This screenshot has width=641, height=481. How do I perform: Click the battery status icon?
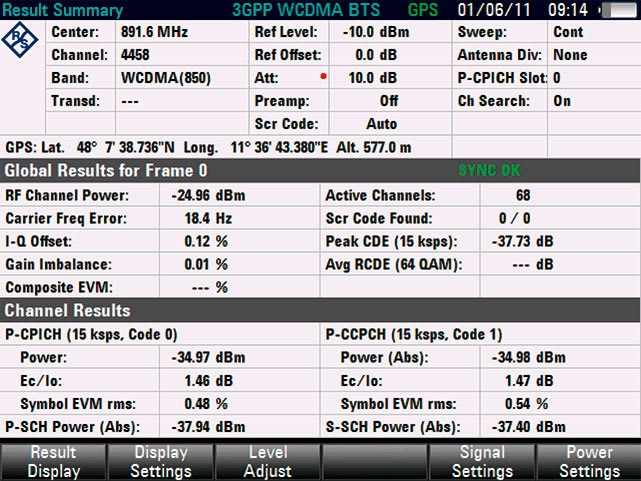pos(618,10)
